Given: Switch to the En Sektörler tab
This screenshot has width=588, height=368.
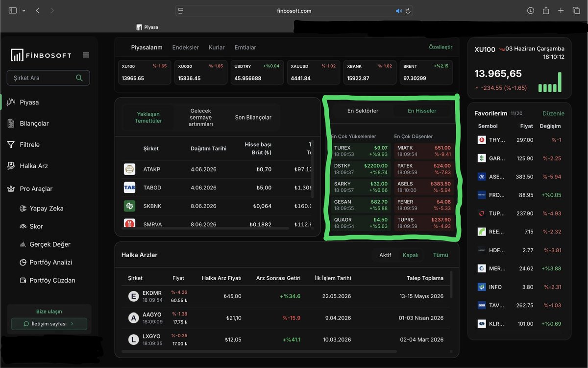Looking at the screenshot, I should click(363, 111).
